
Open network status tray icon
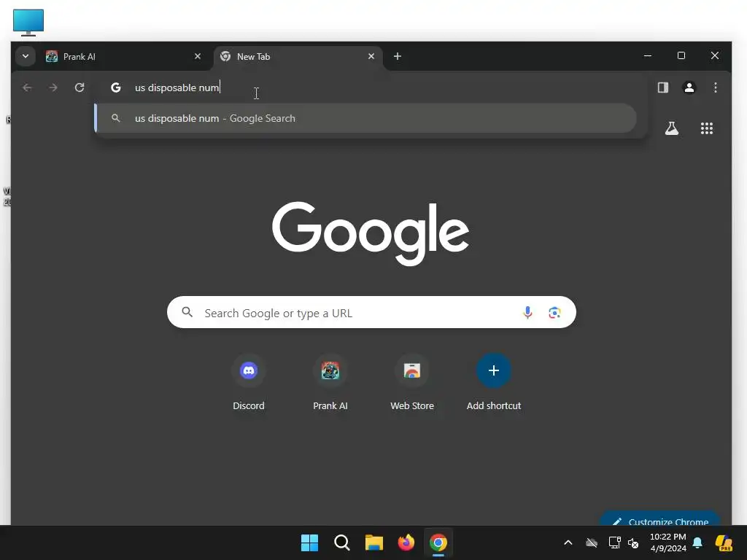(x=614, y=542)
